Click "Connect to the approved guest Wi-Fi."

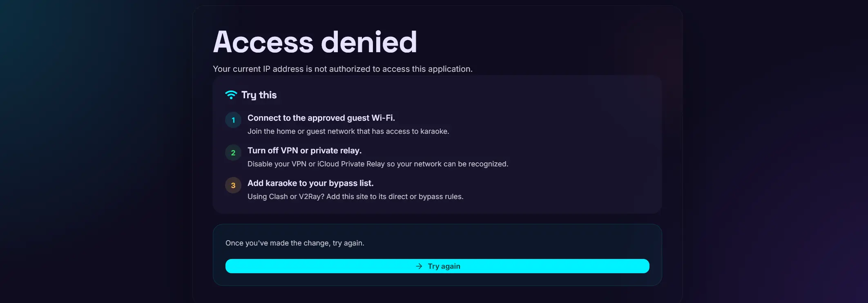click(321, 118)
